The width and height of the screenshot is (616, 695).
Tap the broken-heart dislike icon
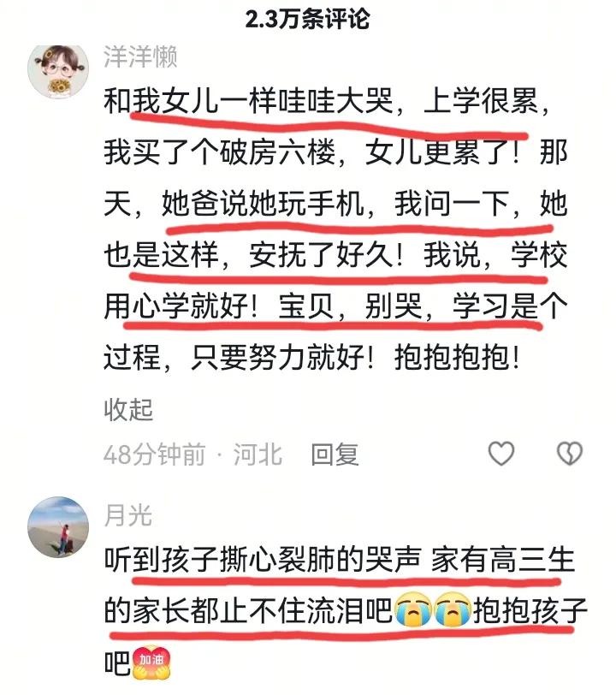(x=569, y=454)
